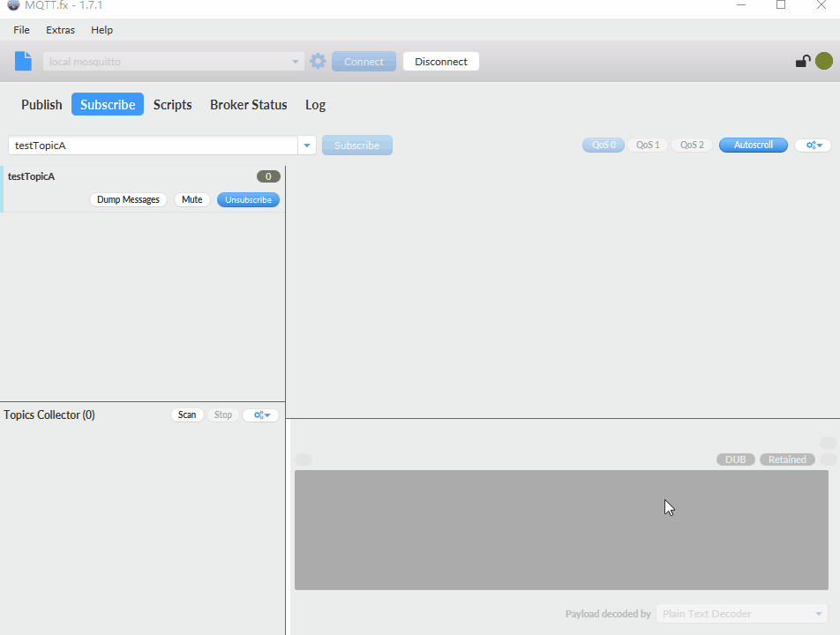Open the Extras menu

[x=60, y=30]
